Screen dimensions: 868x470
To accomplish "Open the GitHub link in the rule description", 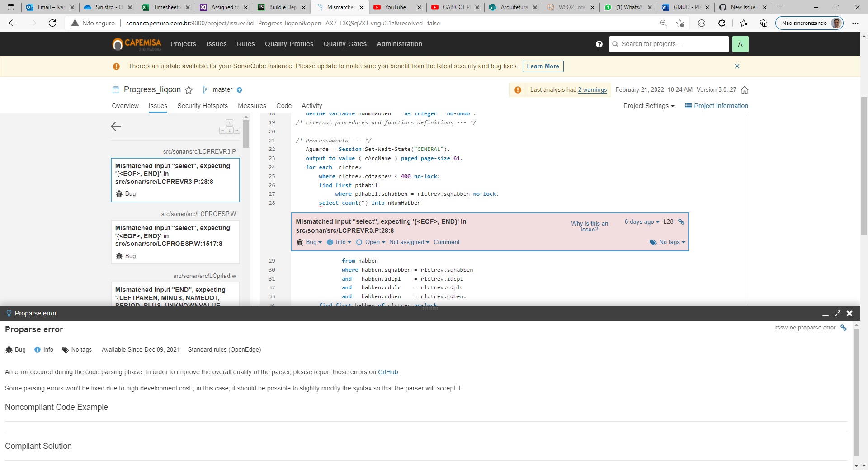I will coord(387,372).
